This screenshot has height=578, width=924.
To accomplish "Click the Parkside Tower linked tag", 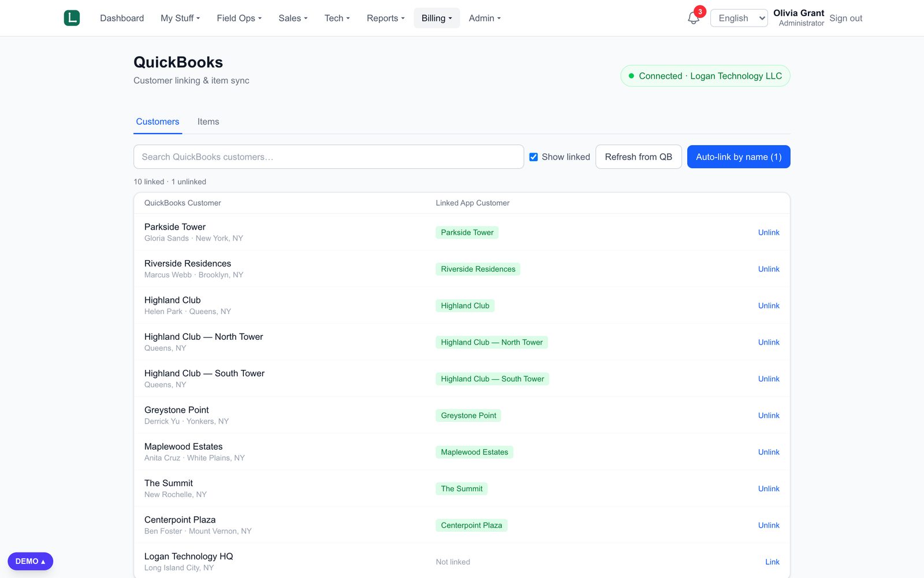I will point(467,232).
